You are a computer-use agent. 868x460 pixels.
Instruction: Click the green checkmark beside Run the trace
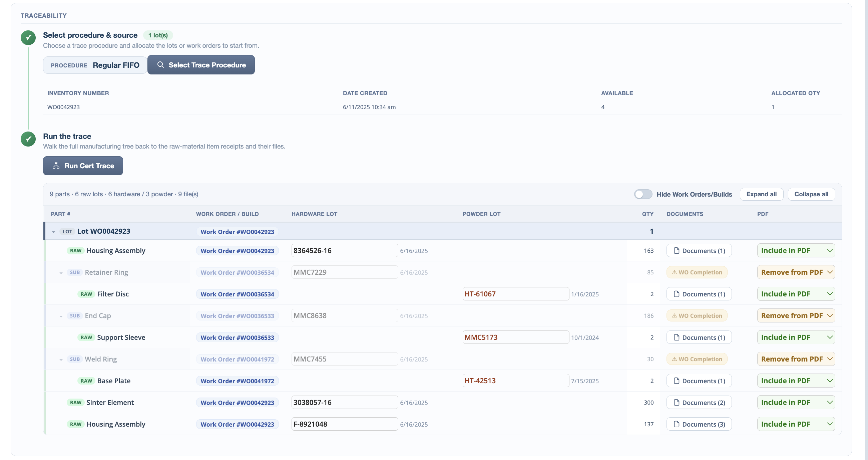coord(28,139)
